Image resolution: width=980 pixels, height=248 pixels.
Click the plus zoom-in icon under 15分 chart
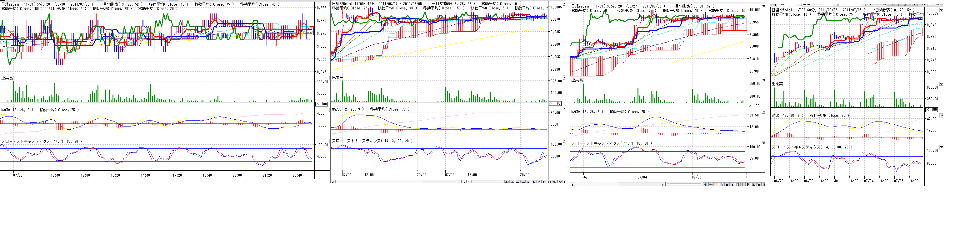pyautogui.click(x=512, y=182)
